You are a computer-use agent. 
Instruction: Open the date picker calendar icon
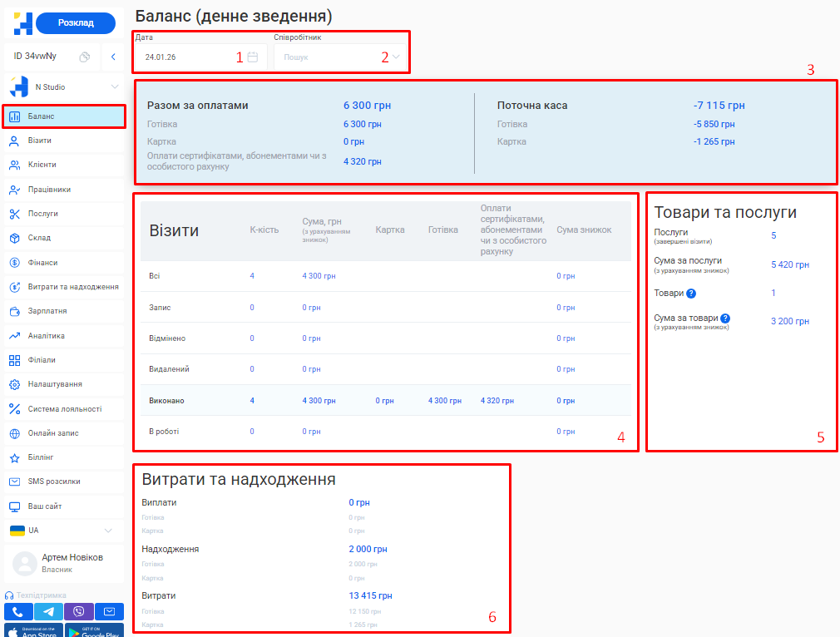(253, 57)
